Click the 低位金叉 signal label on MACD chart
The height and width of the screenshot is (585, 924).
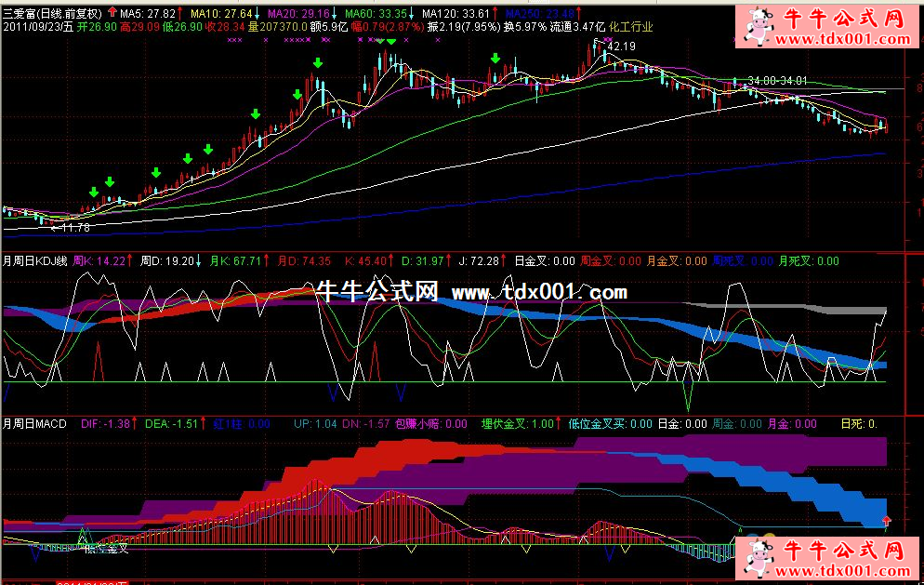point(107,550)
